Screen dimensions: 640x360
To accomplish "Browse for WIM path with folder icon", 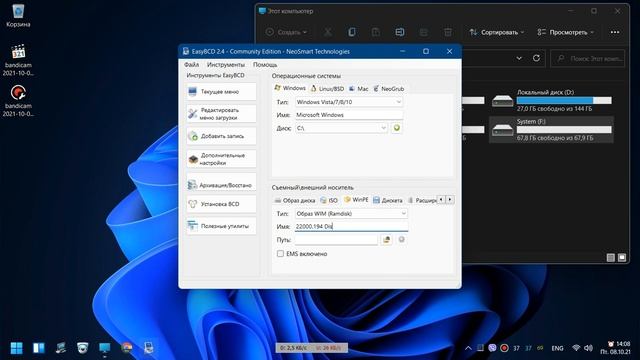I will click(386, 240).
